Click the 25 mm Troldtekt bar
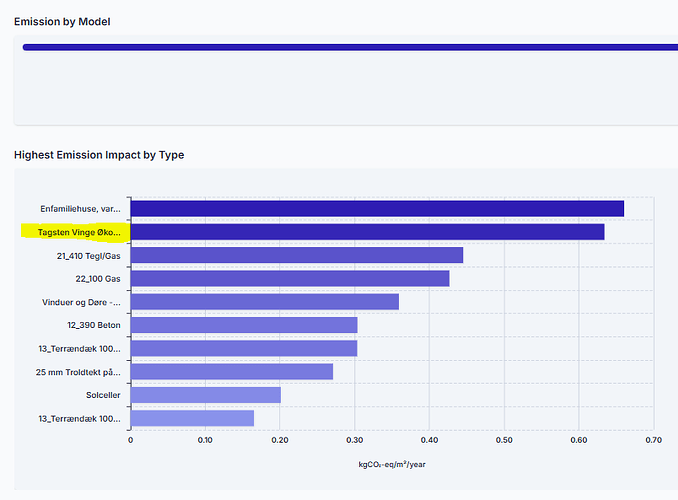This screenshot has width=678, height=500. [x=231, y=371]
